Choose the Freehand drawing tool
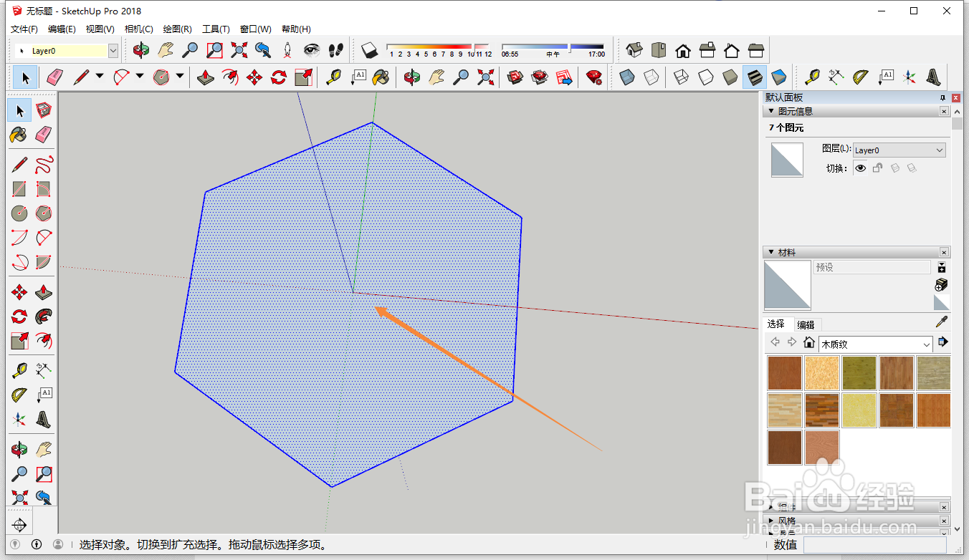The image size is (969, 560). (x=44, y=165)
